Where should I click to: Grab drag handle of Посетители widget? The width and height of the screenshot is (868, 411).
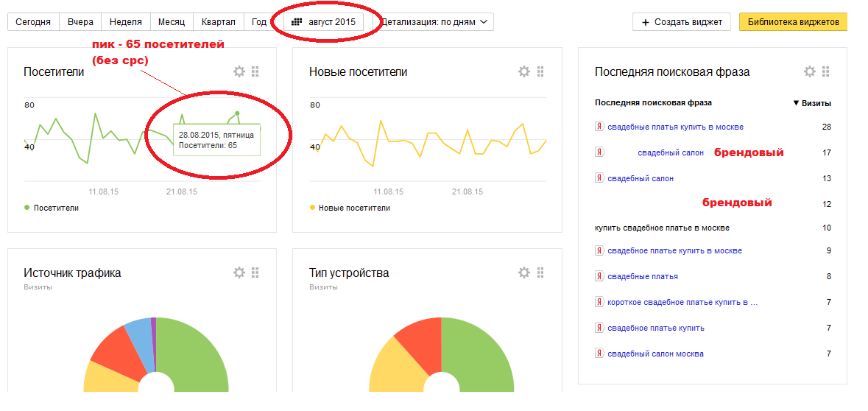pyautogui.click(x=255, y=71)
